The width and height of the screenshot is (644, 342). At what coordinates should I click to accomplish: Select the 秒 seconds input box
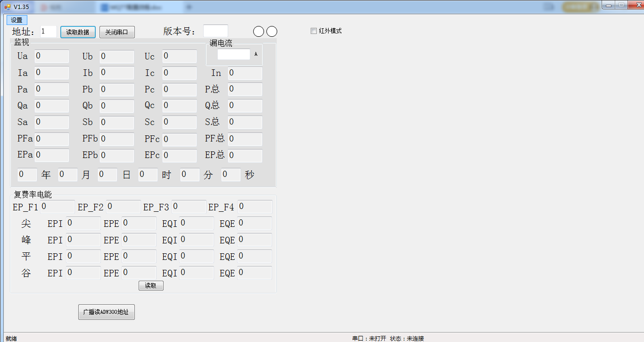tap(231, 175)
